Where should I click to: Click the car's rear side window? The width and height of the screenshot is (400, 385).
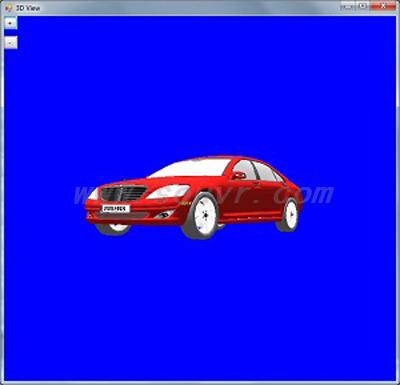(x=266, y=172)
